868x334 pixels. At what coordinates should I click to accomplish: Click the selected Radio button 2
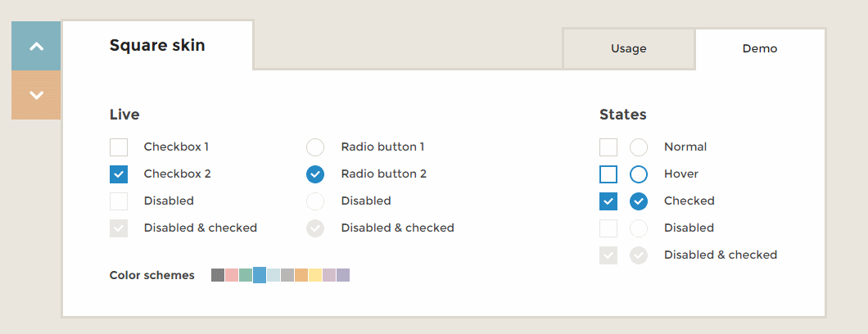coord(315,174)
